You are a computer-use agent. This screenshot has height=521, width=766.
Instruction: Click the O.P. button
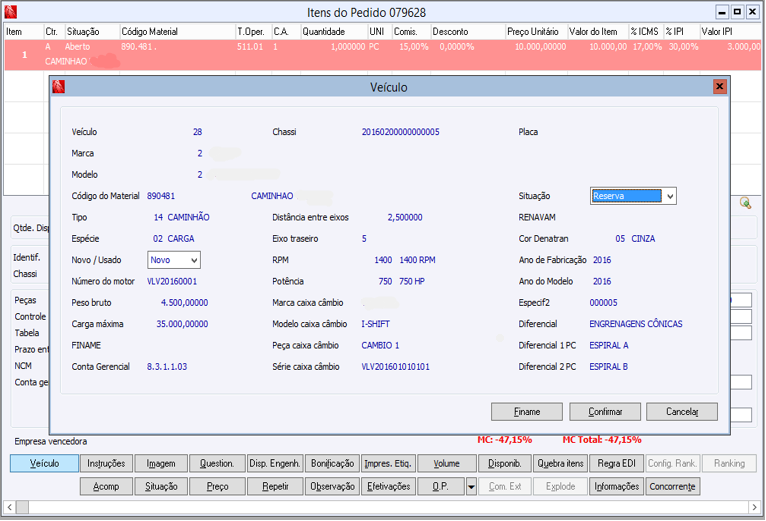(441, 487)
